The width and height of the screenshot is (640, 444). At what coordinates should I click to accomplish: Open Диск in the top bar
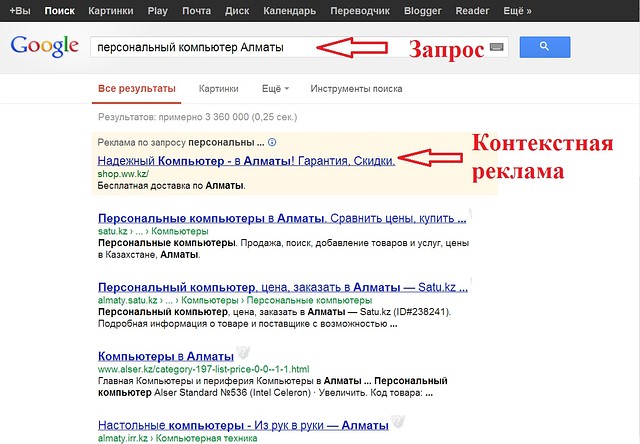tap(237, 11)
